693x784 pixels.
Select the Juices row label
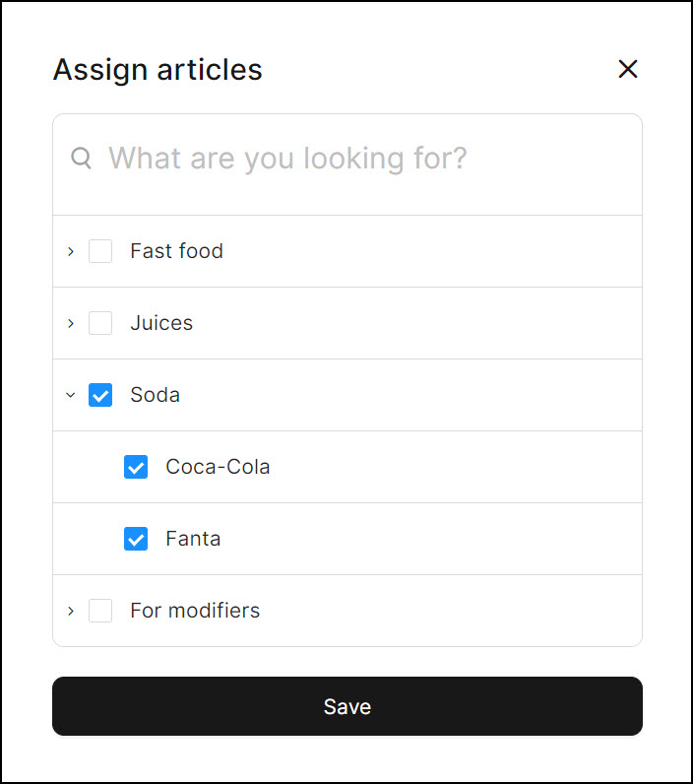[x=161, y=323]
